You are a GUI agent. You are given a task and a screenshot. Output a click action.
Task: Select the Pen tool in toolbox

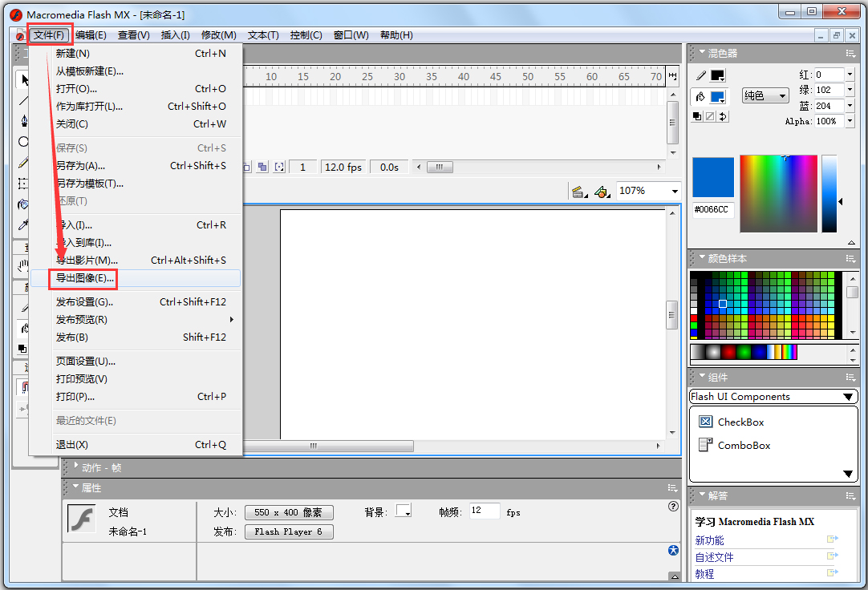(x=23, y=121)
